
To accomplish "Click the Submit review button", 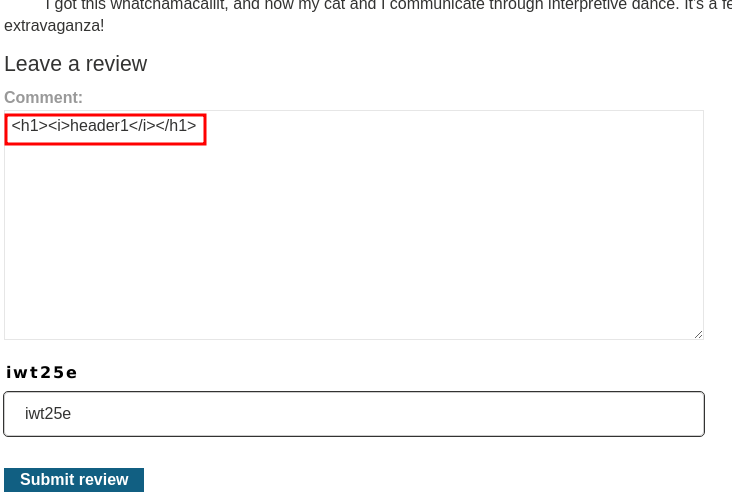I will [74, 480].
